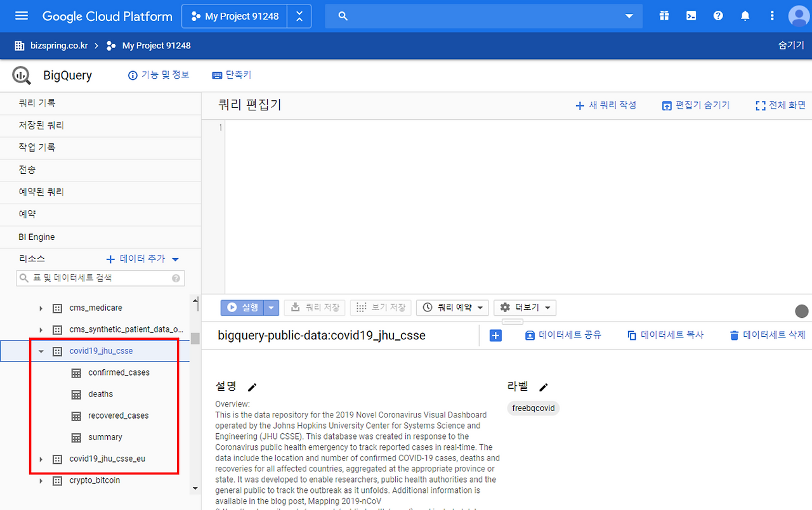Collapse the covid19_jhu_csse dataset tree
Screen dimensions: 812x510
tap(41, 351)
